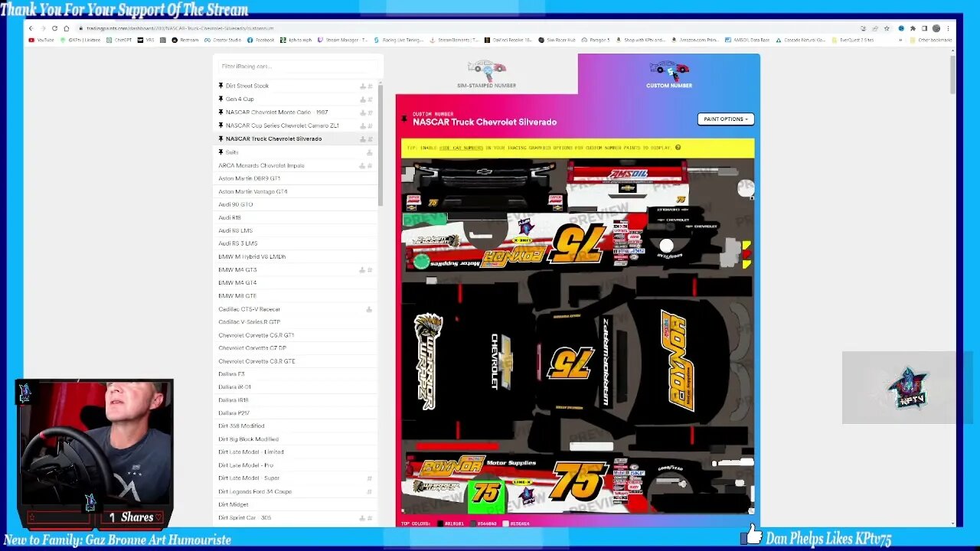Open Other bookmarks folder
This screenshot has height=551, width=980.
[x=932, y=40]
